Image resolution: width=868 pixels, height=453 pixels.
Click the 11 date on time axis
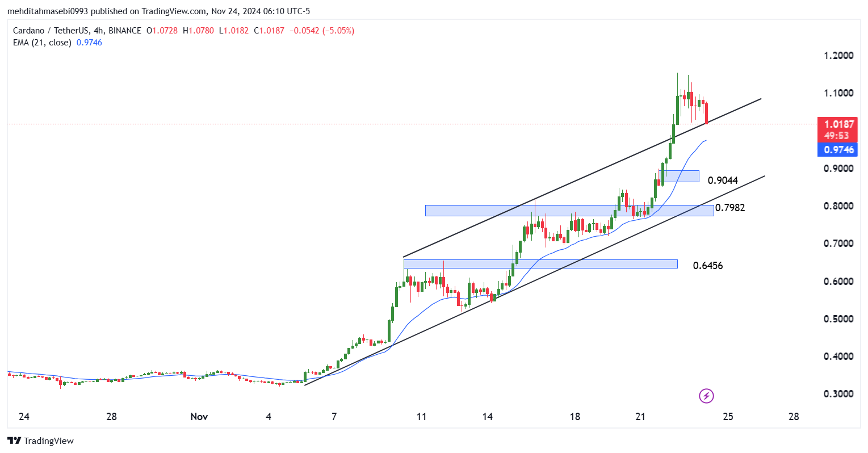[x=421, y=417]
